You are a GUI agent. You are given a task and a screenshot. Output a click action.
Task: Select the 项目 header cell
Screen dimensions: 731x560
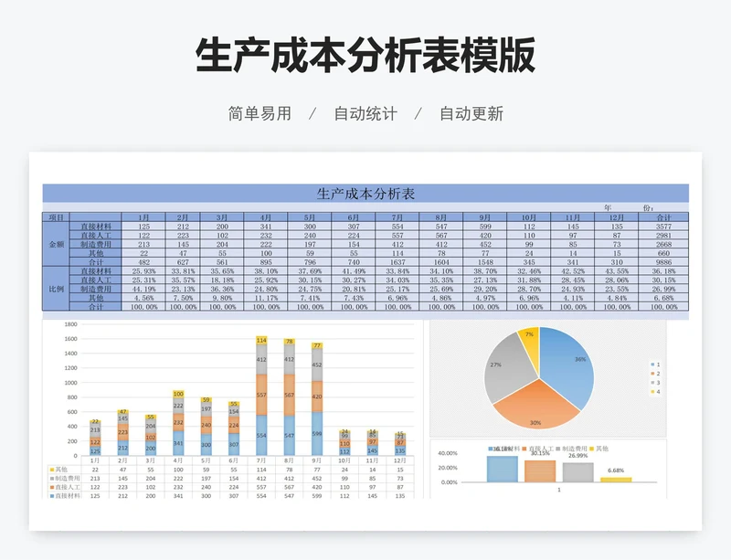tap(56, 217)
